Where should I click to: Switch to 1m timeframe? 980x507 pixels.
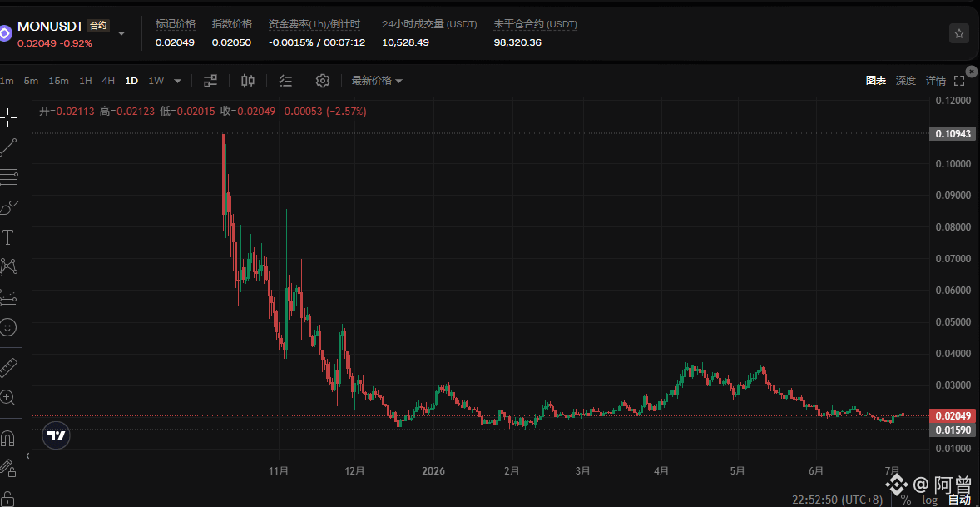click(x=7, y=81)
